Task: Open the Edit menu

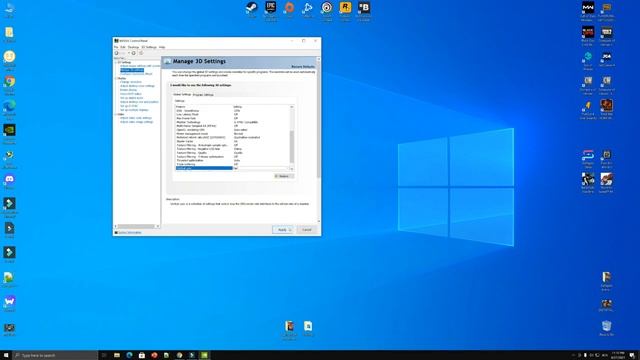Action: (122, 47)
